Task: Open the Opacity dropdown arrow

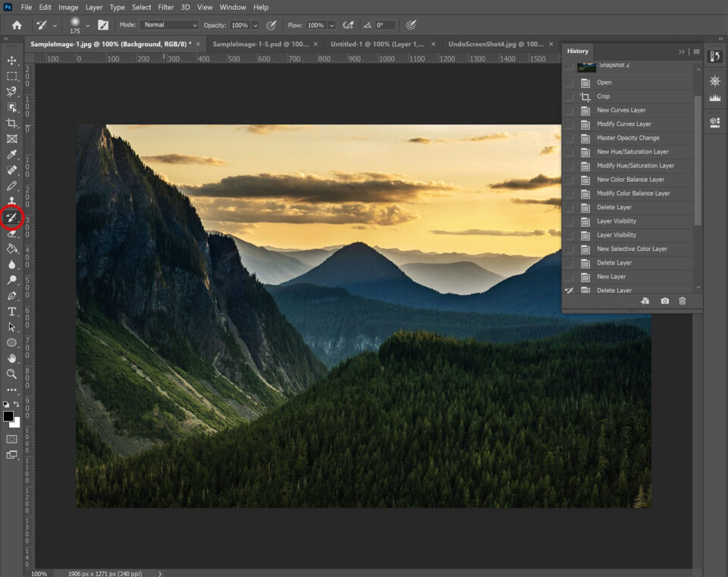Action: tap(255, 24)
